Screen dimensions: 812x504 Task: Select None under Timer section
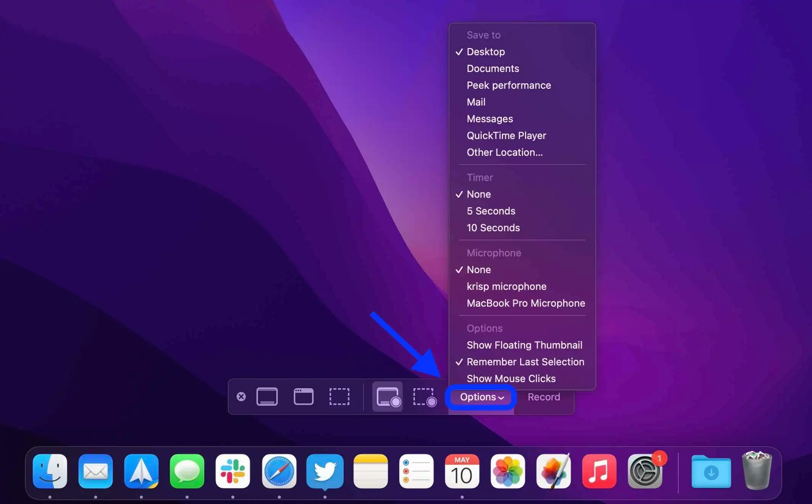pyautogui.click(x=478, y=194)
